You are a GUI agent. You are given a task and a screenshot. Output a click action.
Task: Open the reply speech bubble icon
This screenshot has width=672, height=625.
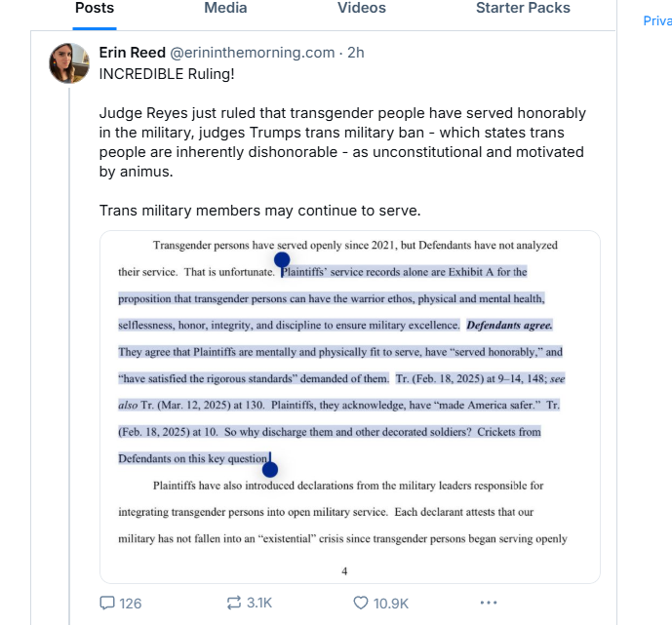pos(108,603)
